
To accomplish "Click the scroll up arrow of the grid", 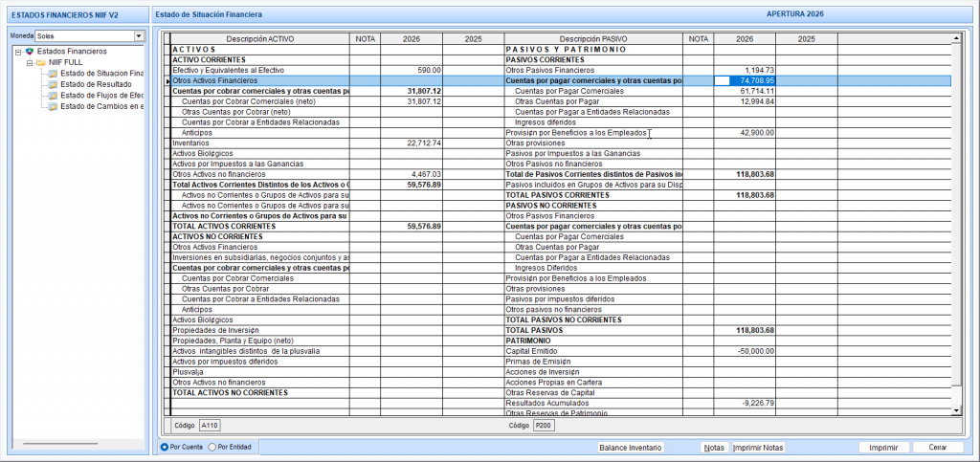I will tap(955, 38).
